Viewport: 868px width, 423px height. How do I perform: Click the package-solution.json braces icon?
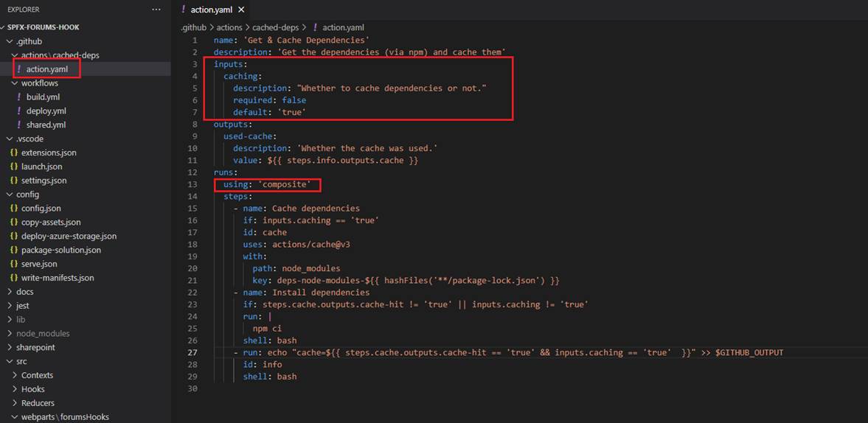[x=14, y=250]
